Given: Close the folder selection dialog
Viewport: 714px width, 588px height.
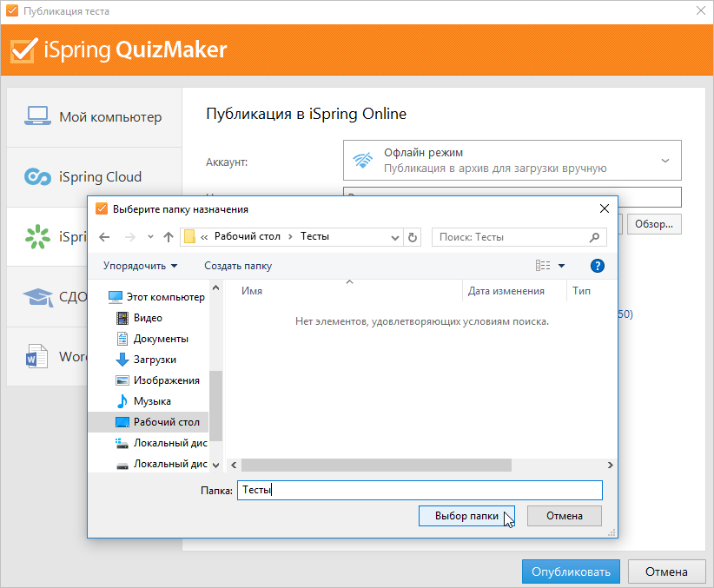Looking at the screenshot, I should 605,208.
